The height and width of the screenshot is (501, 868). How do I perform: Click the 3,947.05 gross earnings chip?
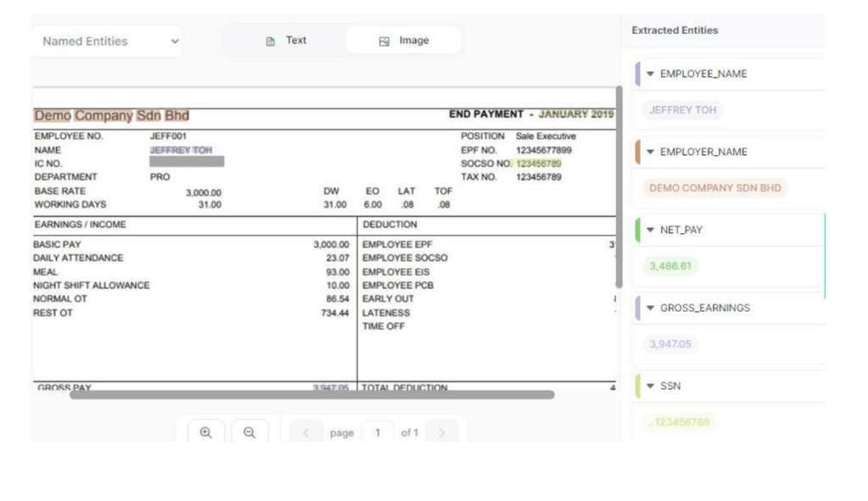670,344
